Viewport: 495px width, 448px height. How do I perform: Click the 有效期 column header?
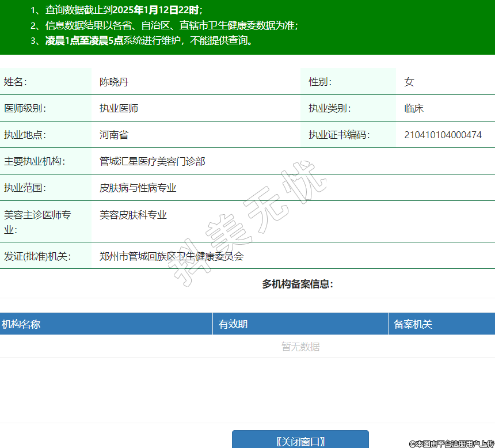233,324
